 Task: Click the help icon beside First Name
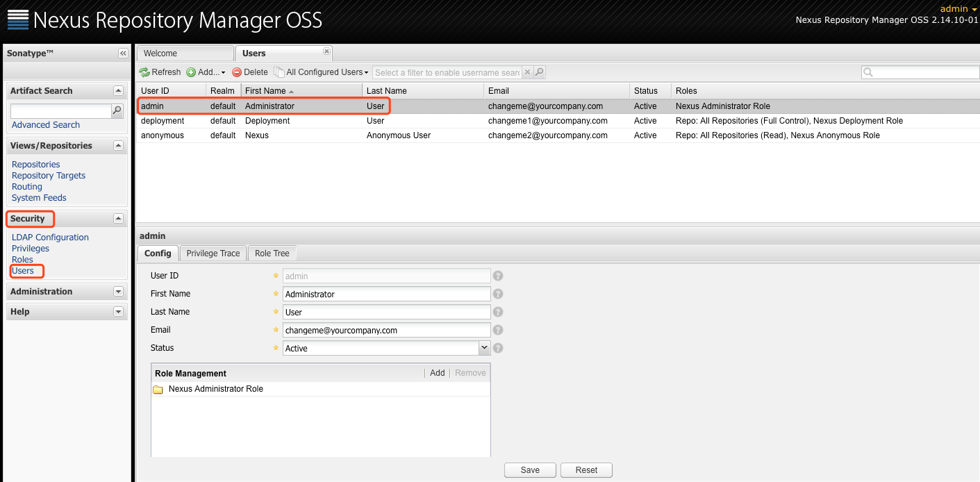point(498,294)
